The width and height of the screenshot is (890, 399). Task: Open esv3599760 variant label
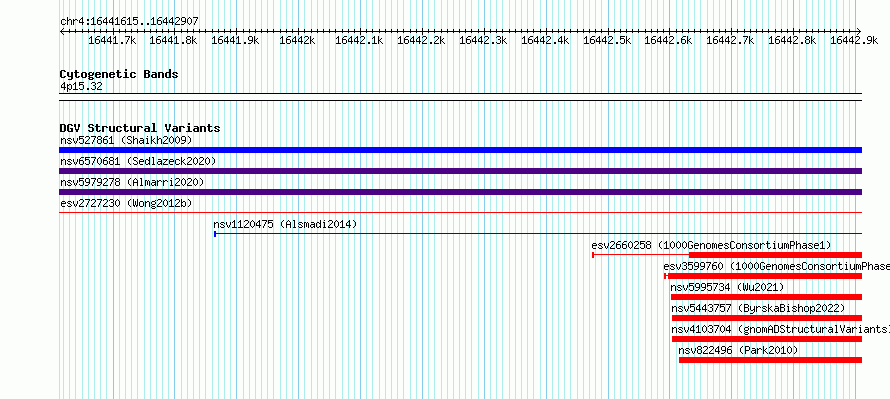(x=776, y=266)
